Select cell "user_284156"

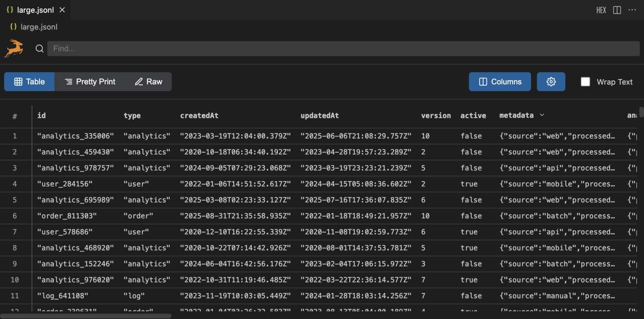point(65,184)
